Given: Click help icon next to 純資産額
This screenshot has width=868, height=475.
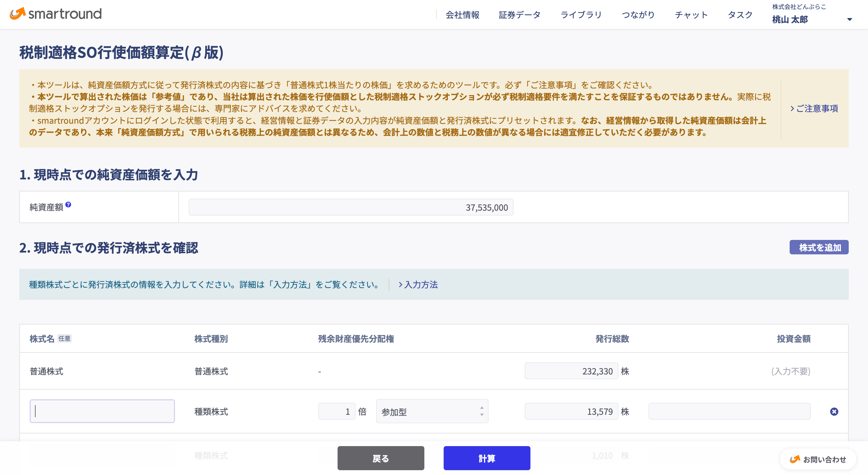Looking at the screenshot, I should 68,205.
